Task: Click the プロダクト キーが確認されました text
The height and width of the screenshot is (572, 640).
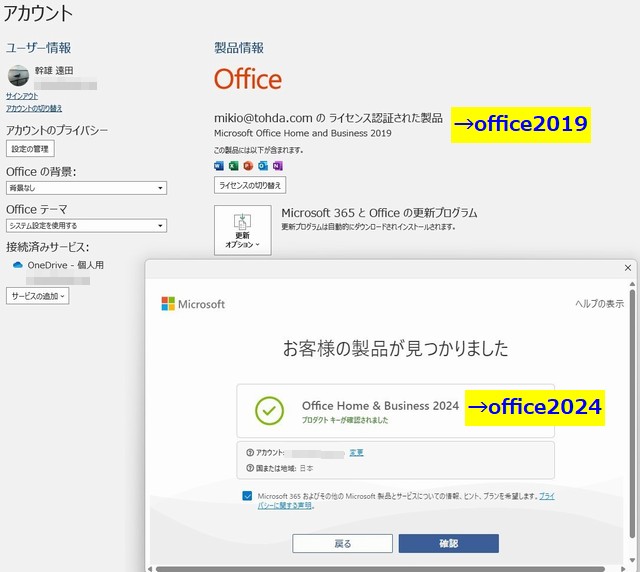Action: [345, 420]
